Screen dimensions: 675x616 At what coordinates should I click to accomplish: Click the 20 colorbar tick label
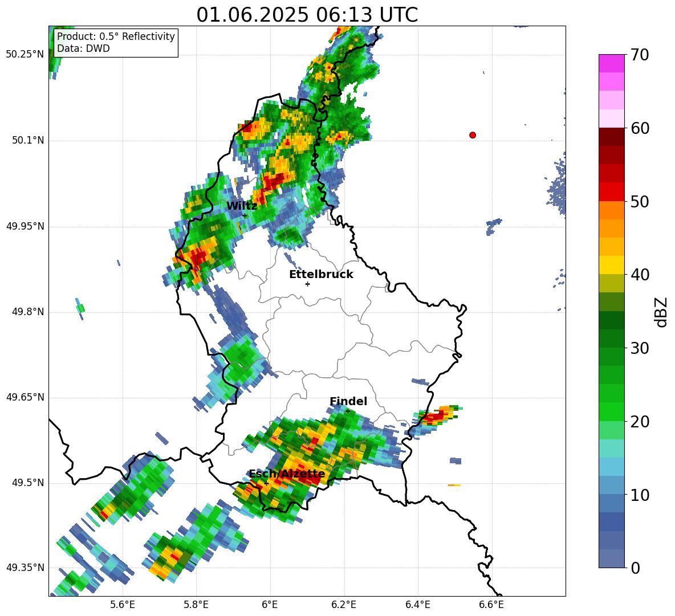click(640, 422)
